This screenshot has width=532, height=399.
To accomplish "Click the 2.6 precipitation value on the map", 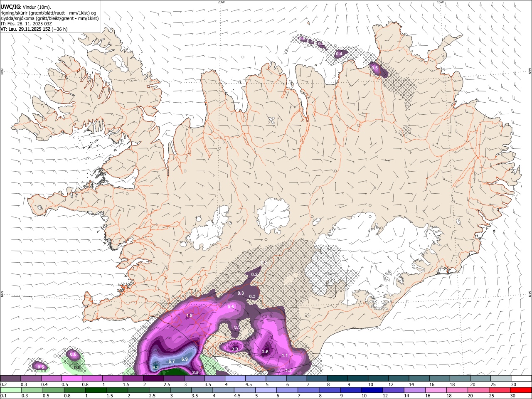I will coord(266,352).
